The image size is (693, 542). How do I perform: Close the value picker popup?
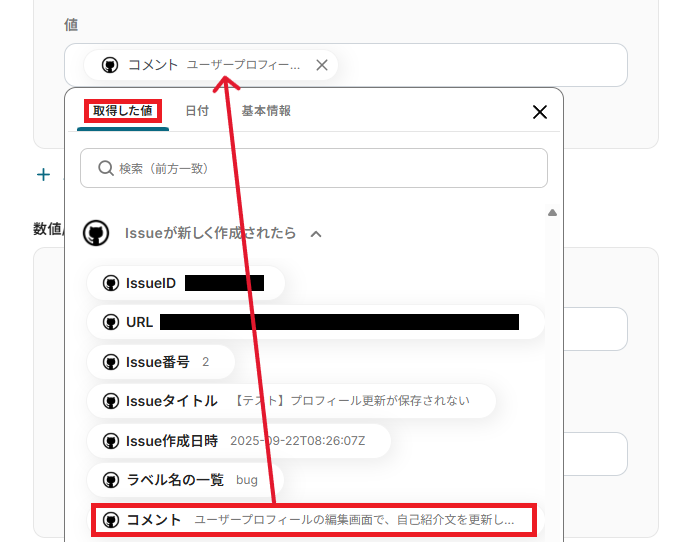(540, 112)
